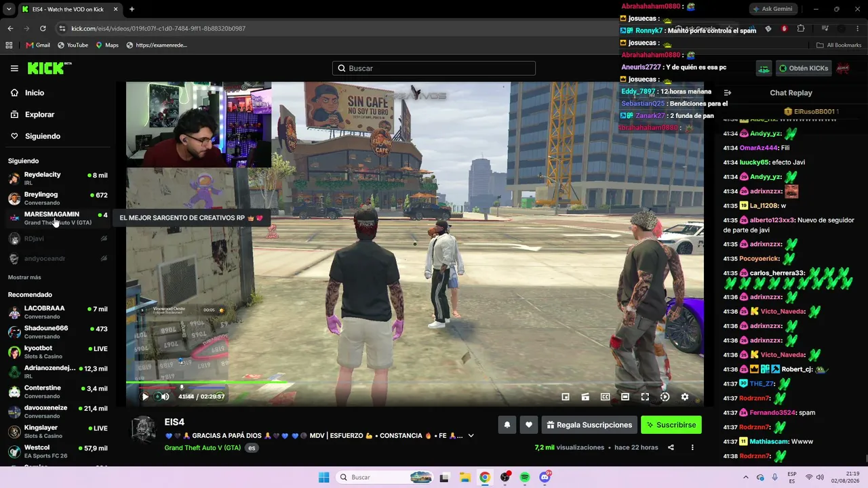Toggle closed captions on the video
The height and width of the screenshot is (488, 868).
point(605,397)
